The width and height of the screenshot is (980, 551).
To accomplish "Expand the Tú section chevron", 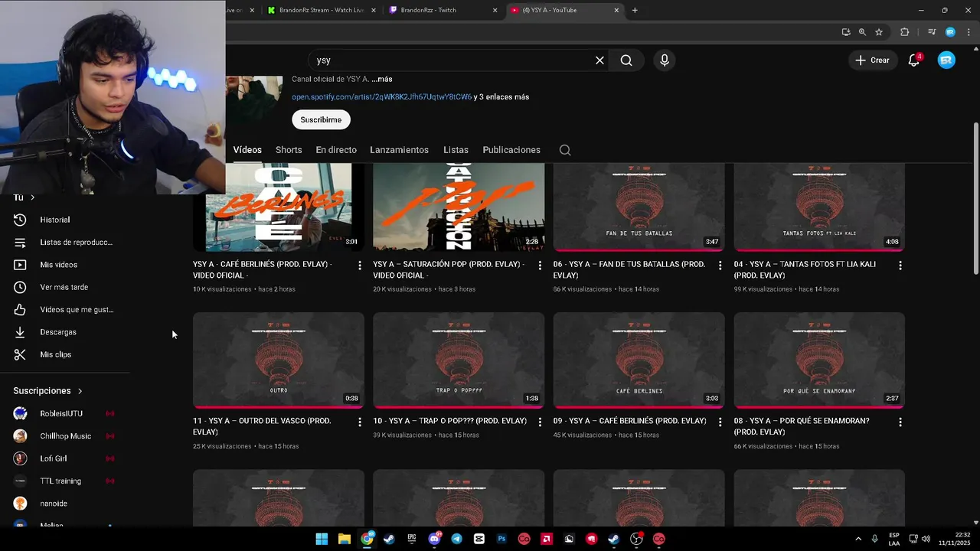I will (32, 197).
